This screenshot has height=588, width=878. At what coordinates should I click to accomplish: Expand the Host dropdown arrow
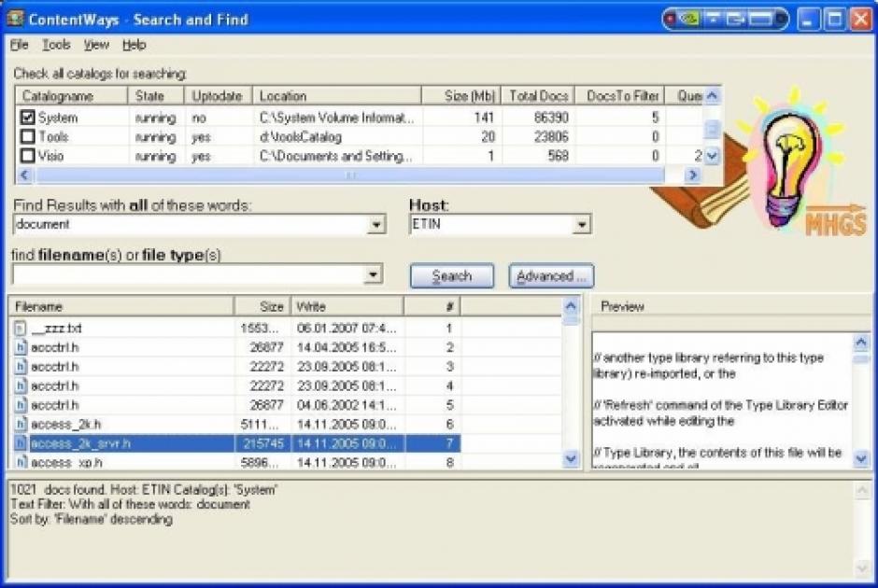582,225
